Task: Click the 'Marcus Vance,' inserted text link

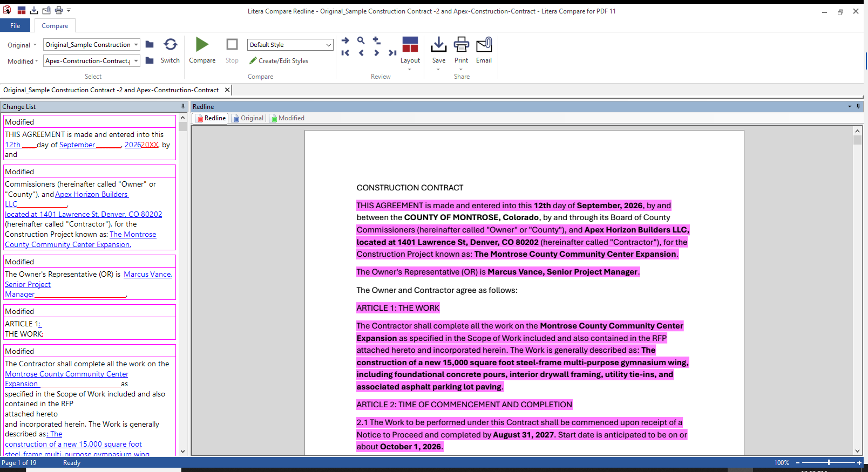Action: point(148,274)
